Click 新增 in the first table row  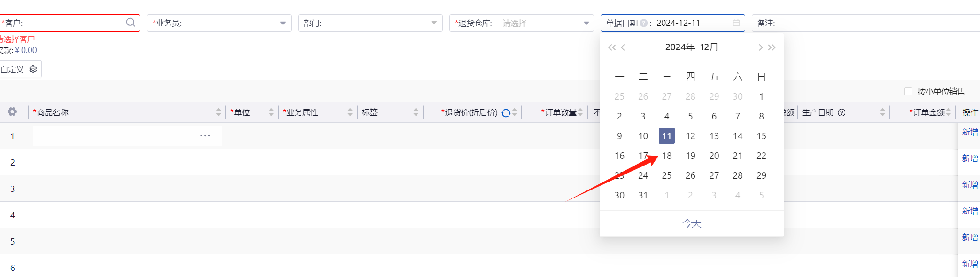coord(969,132)
